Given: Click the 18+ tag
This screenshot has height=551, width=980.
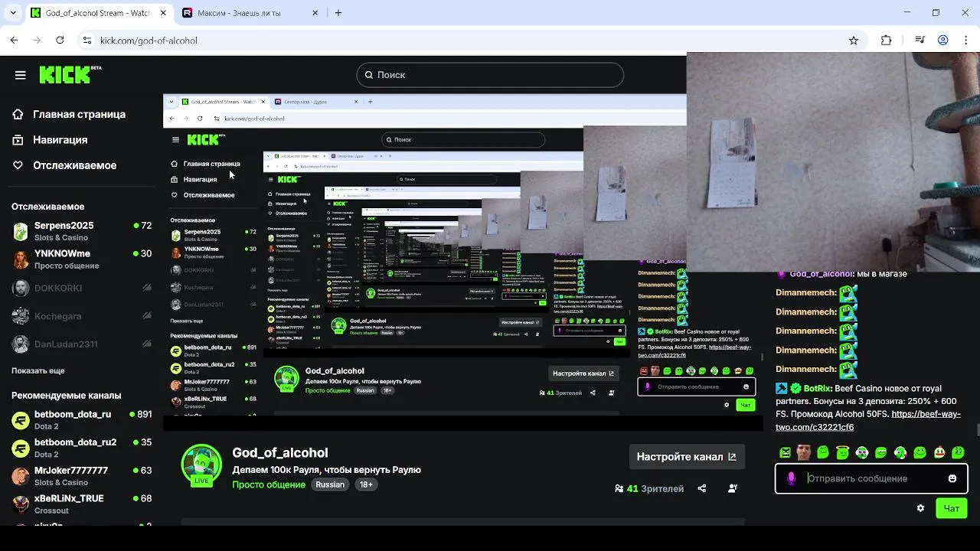Looking at the screenshot, I should pyautogui.click(x=367, y=484).
